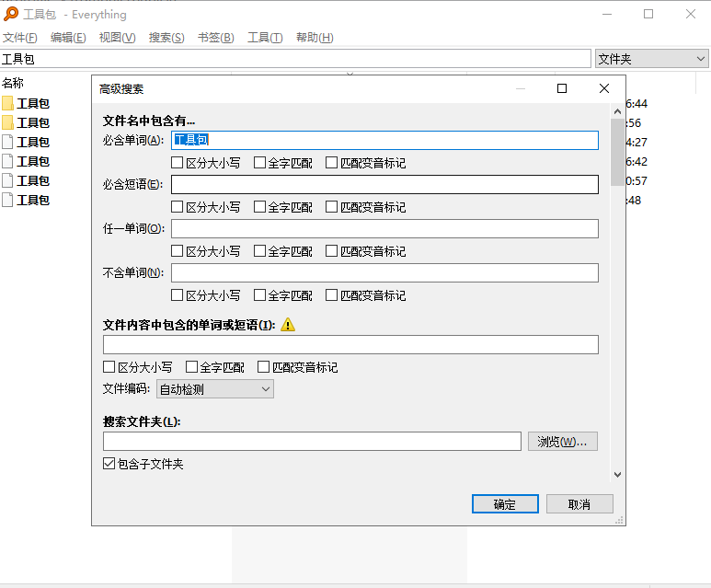
Task: Click the 名称 column header
Action: click(x=13, y=83)
